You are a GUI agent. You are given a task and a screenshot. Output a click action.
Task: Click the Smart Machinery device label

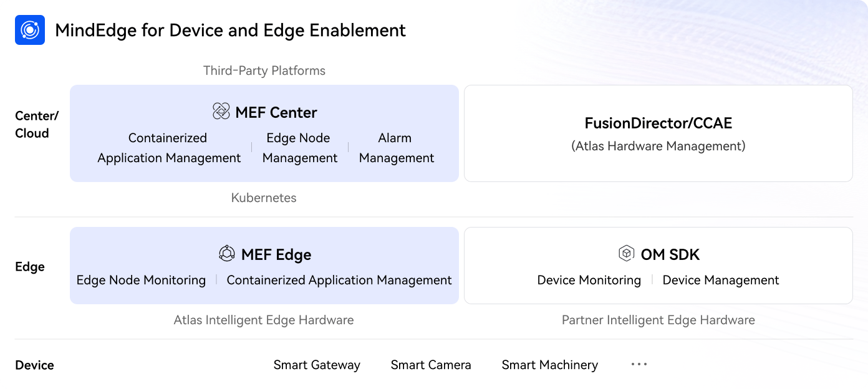click(549, 365)
